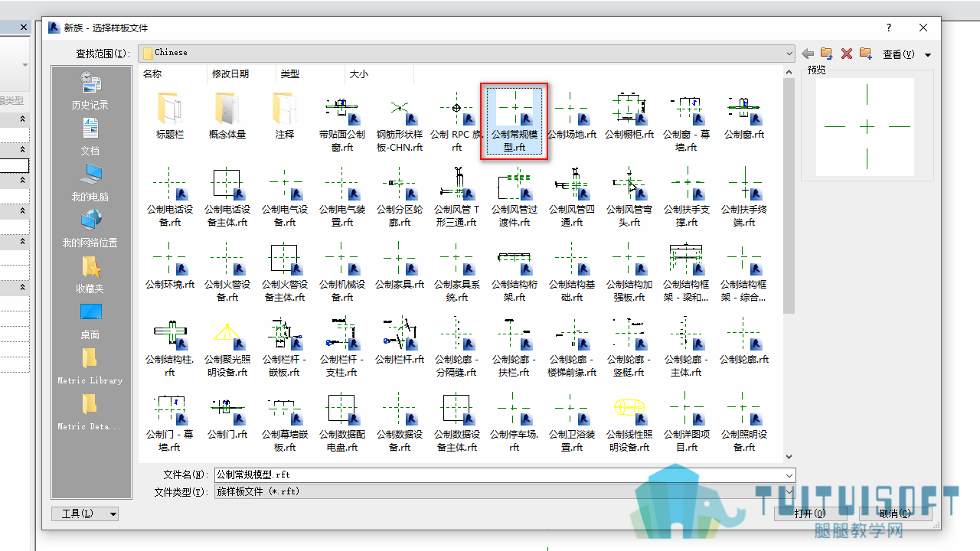Go to 文档 documents location
The height and width of the screenshot is (551, 980).
coord(90,136)
